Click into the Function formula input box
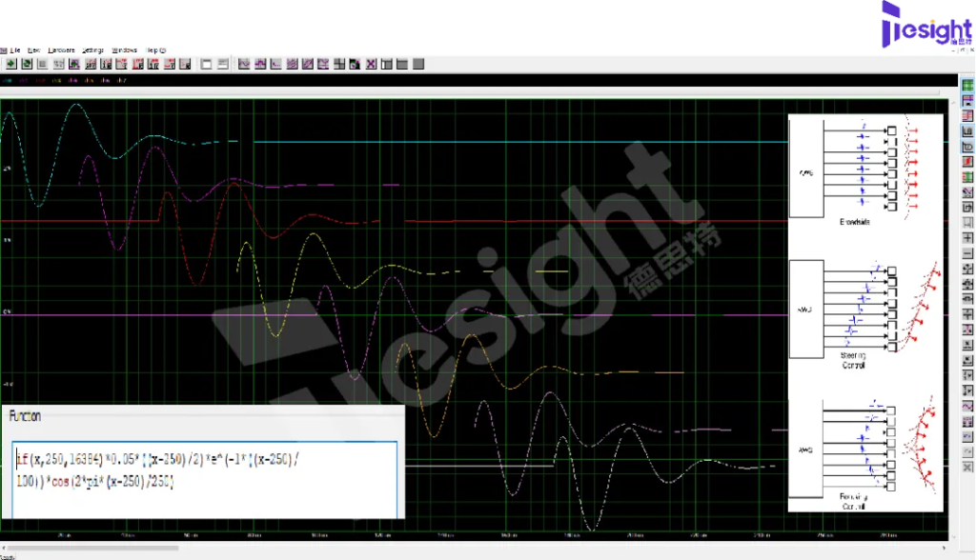This screenshot has height=560, width=976. pyautogui.click(x=204, y=479)
